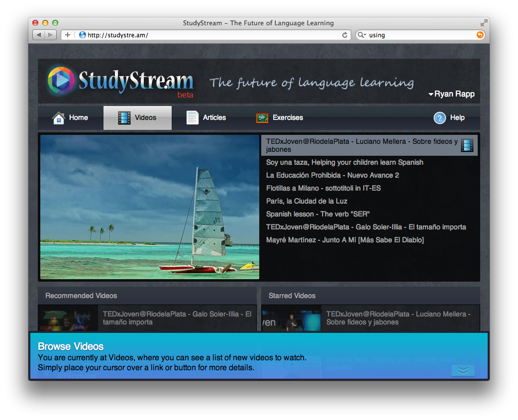Go to the Exercises tab

280,118
